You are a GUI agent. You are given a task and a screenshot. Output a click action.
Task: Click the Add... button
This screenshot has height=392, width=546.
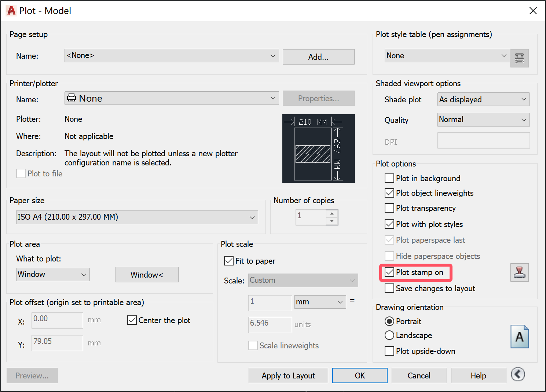click(318, 57)
